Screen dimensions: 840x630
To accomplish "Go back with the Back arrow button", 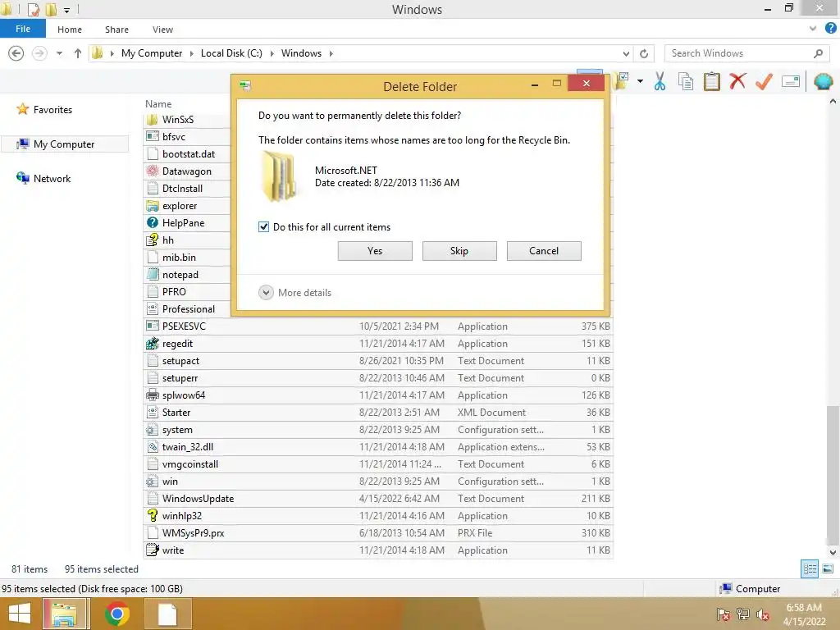I will (16, 53).
